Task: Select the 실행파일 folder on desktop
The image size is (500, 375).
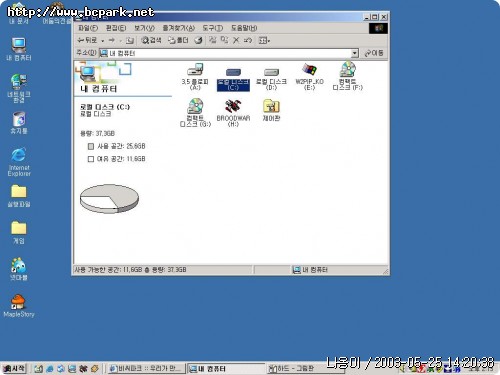Action: (x=19, y=196)
